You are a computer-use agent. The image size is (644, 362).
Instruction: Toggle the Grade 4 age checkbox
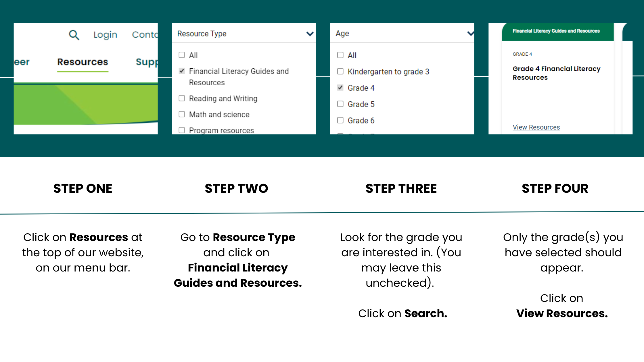coord(340,88)
